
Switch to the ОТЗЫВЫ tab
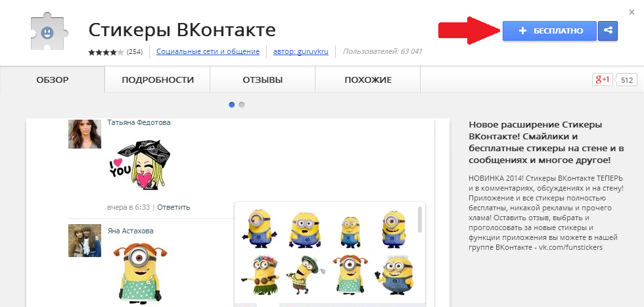click(x=263, y=80)
